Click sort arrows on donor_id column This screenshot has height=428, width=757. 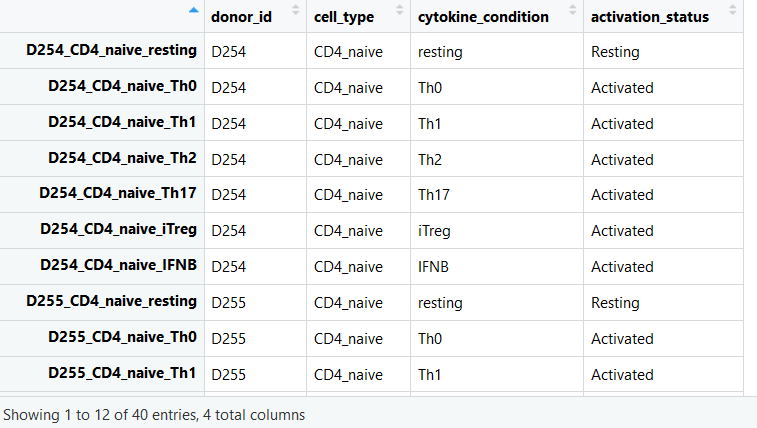tap(295, 10)
